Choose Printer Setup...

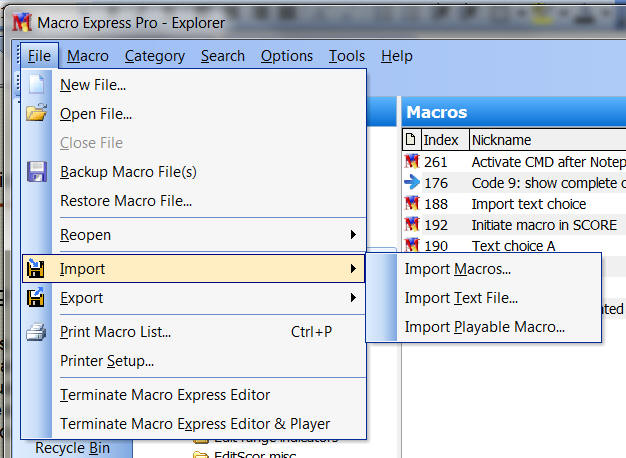tap(194, 361)
